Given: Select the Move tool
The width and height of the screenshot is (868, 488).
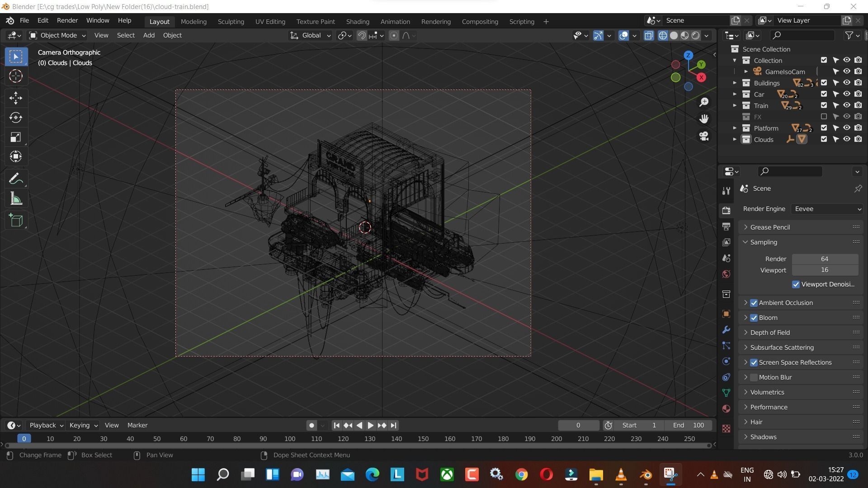Looking at the screenshot, I should tap(16, 98).
